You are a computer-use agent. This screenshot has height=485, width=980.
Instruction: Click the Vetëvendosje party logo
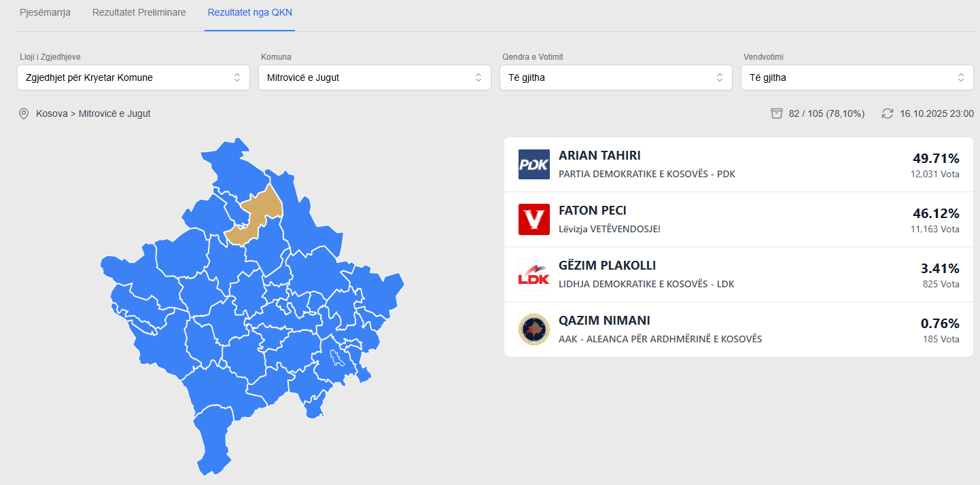pyautogui.click(x=533, y=219)
